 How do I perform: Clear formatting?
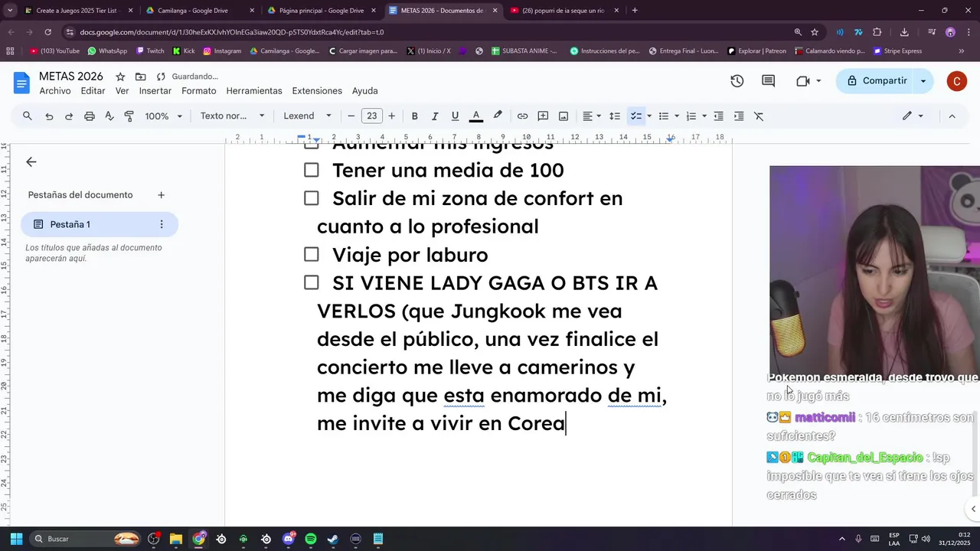(759, 116)
